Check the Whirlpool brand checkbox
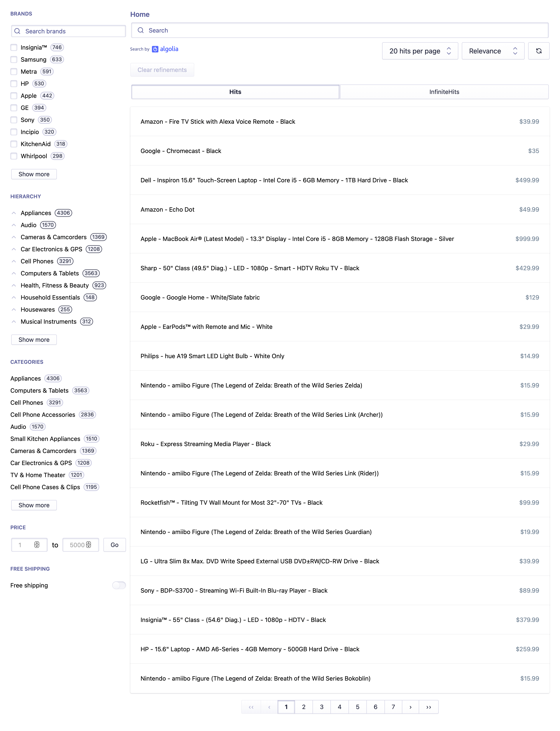 tap(14, 156)
